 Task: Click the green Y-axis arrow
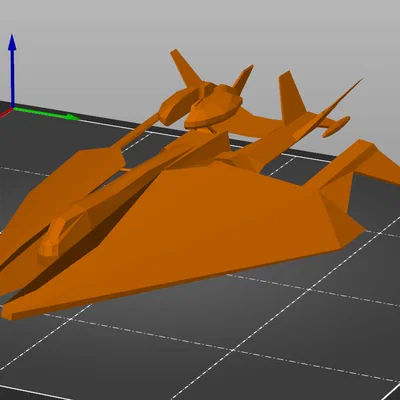click(x=46, y=113)
